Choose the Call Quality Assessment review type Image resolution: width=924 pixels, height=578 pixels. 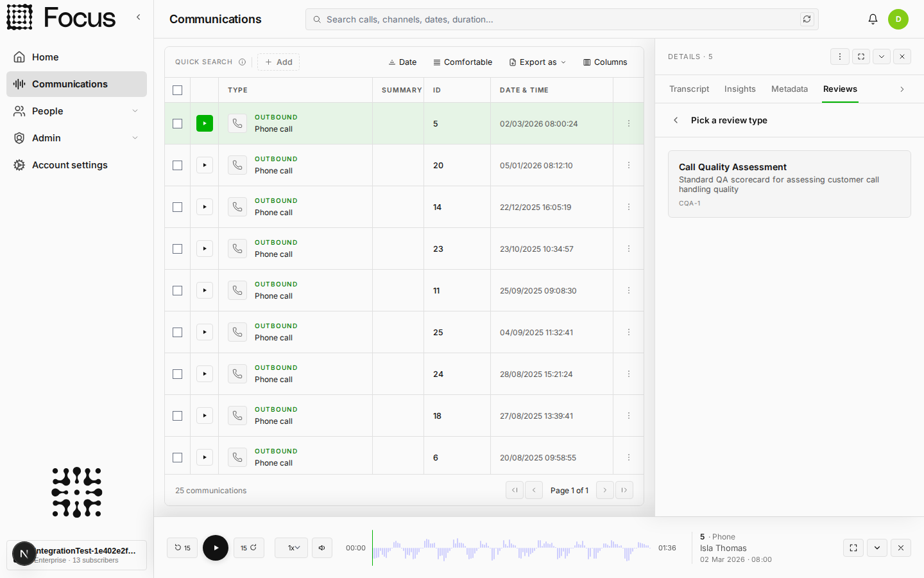point(789,184)
